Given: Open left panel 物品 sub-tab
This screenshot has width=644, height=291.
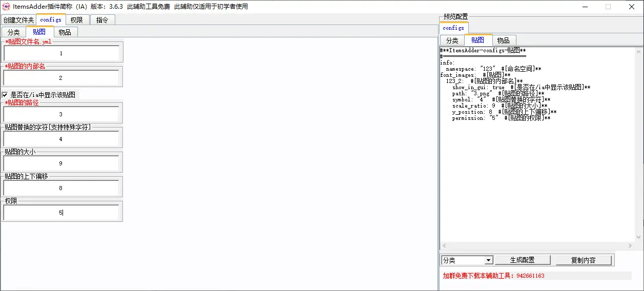Looking at the screenshot, I should tap(65, 32).
